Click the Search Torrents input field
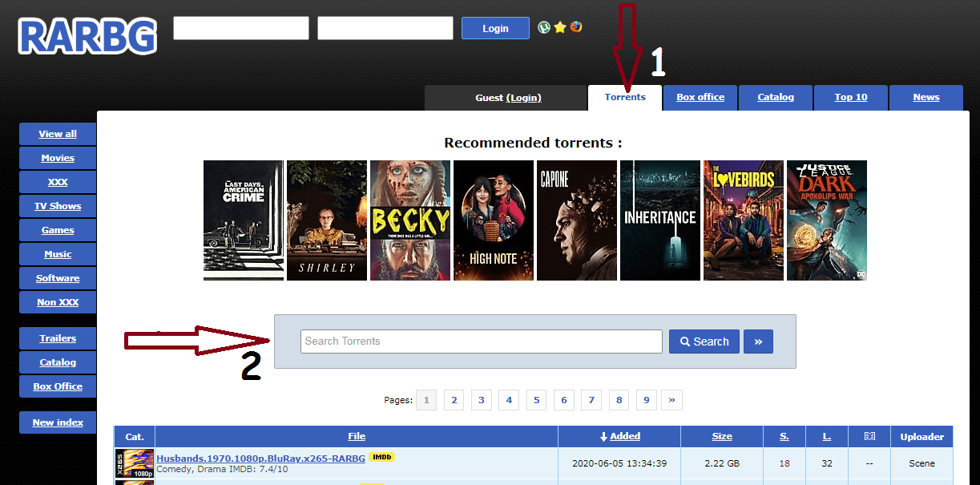 click(481, 342)
